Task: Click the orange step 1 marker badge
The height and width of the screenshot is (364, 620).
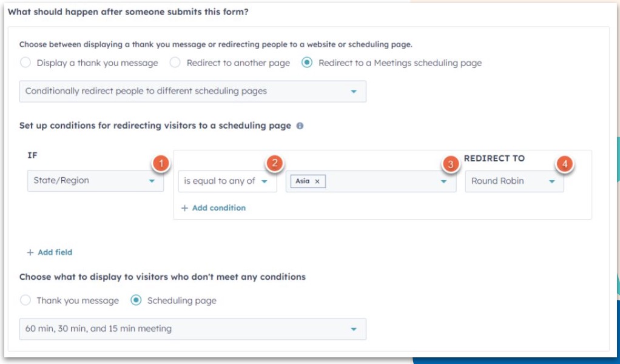Action: coord(160,164)
